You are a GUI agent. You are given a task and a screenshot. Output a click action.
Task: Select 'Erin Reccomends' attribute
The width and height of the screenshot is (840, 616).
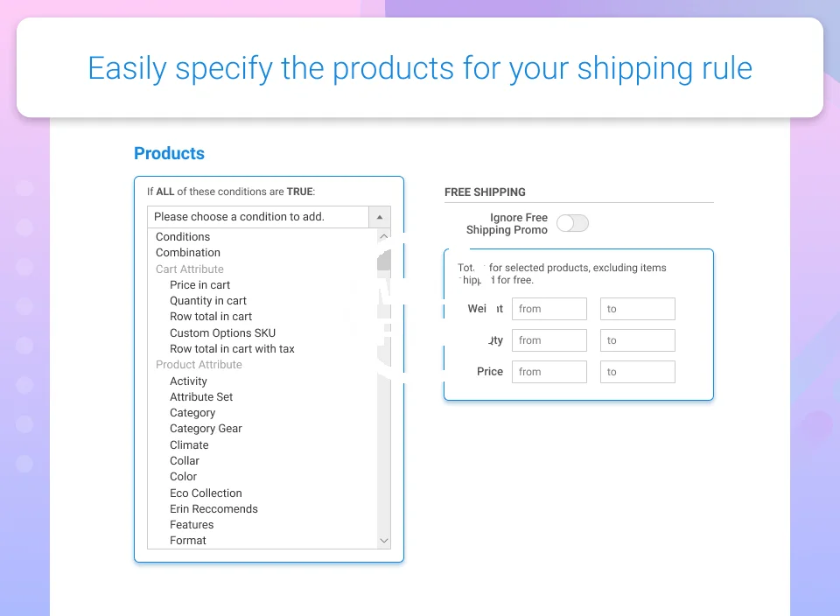tap(213, 509)
